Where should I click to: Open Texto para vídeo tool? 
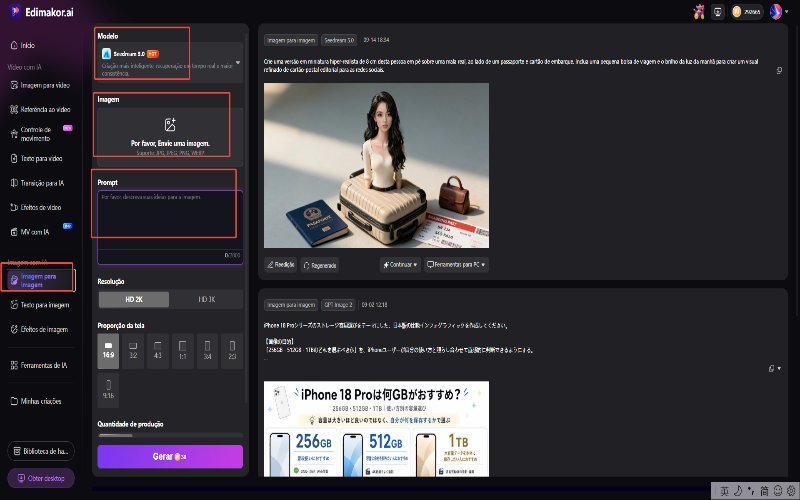click(37, 158)
